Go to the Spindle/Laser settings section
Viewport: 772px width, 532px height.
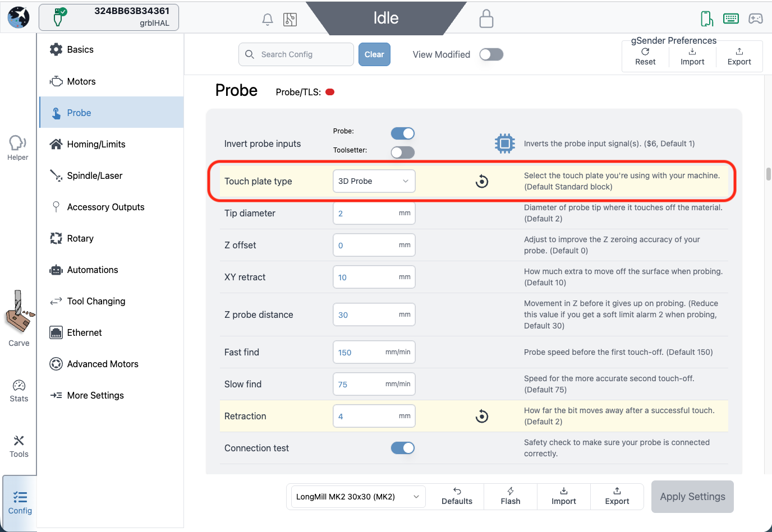pyautogui.click(x=94, y=175)
